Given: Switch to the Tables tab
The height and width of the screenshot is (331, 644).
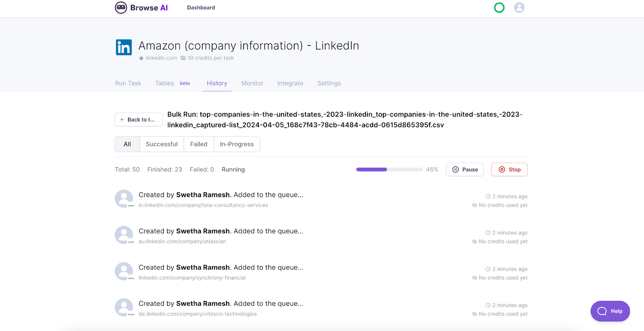Looking at the screenshot, I should [165, 83].
